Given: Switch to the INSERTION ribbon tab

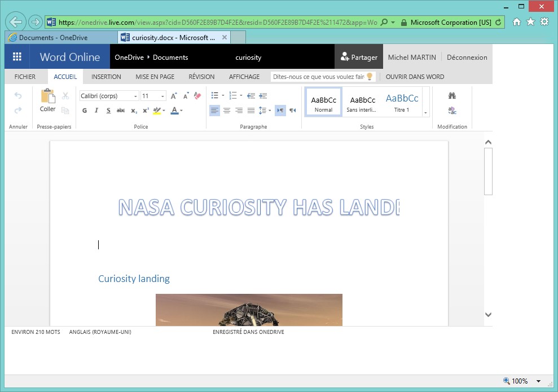Looking at the screenshot, I should 106,77.
